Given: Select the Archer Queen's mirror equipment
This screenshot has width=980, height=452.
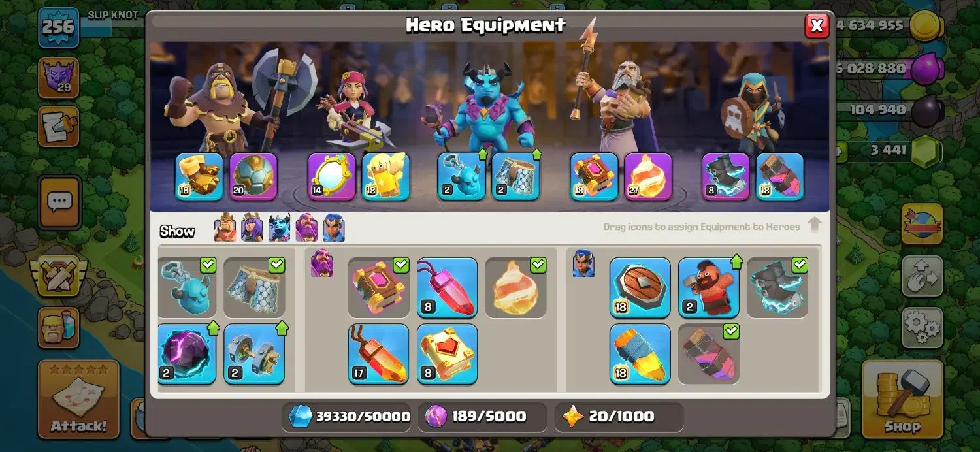Looking at the screenshot, I should [x=332, y=176].
